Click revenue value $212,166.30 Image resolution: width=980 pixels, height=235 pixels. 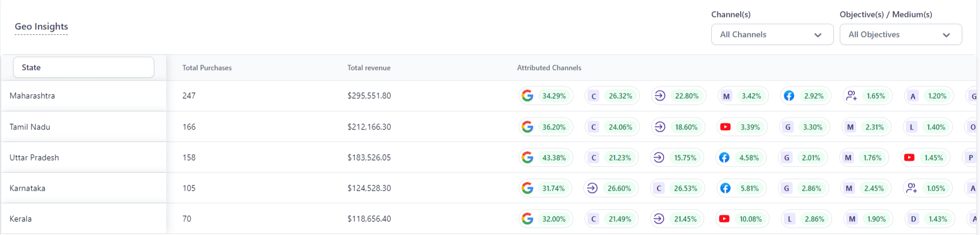click(369, 127)
